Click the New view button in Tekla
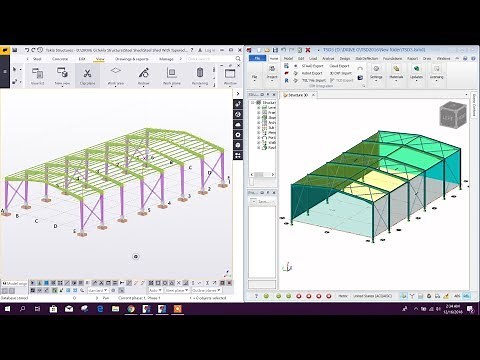The image size is (480, 360). pyautogui.click(x=62, y=76)
